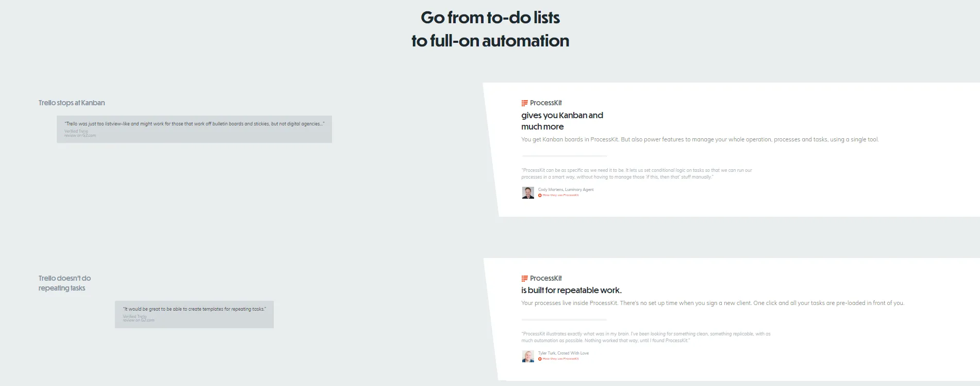Click Cody Martens' testimonial about conditional logic
The image size is (980, 386).
[x=636, y=173]
